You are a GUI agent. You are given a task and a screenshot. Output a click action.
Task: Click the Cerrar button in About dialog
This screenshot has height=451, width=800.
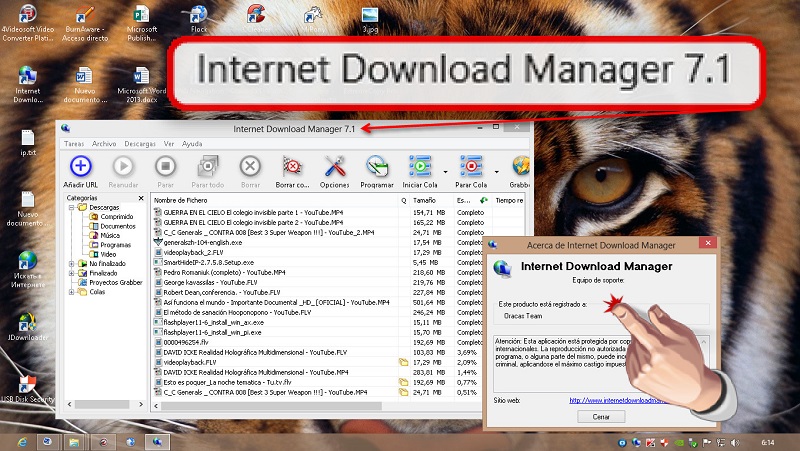[601, 417]
